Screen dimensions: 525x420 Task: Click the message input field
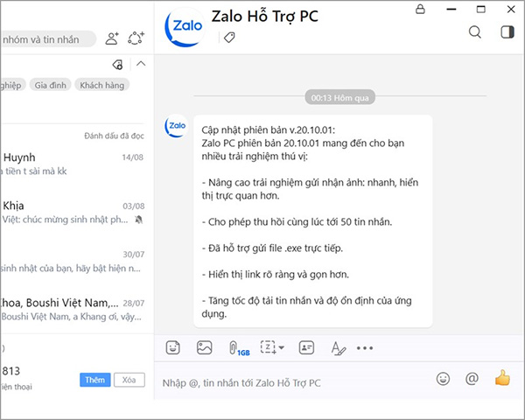295,382
